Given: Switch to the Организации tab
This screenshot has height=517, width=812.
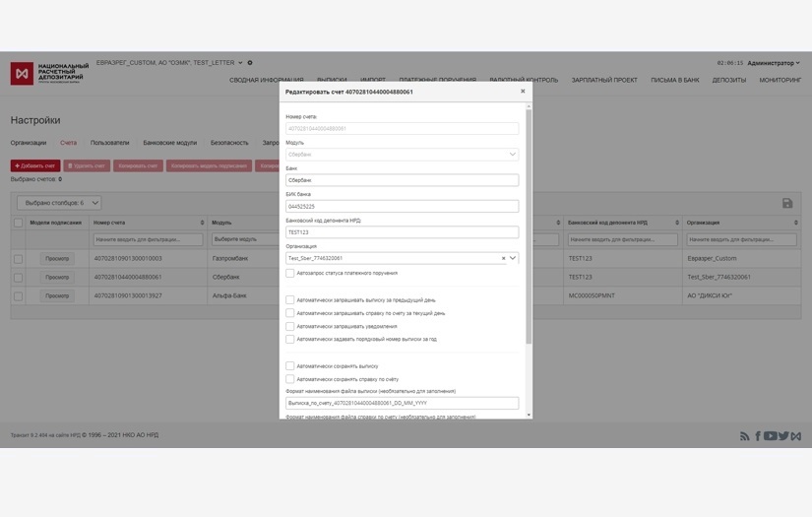Looking at the screenshot, I should tap(29, 143).
